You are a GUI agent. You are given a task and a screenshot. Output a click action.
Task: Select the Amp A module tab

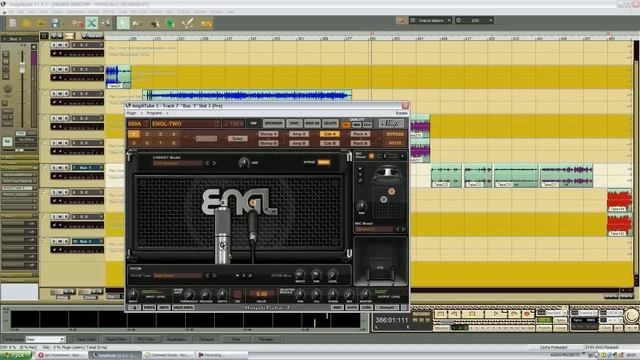click(x=299, y=134)
